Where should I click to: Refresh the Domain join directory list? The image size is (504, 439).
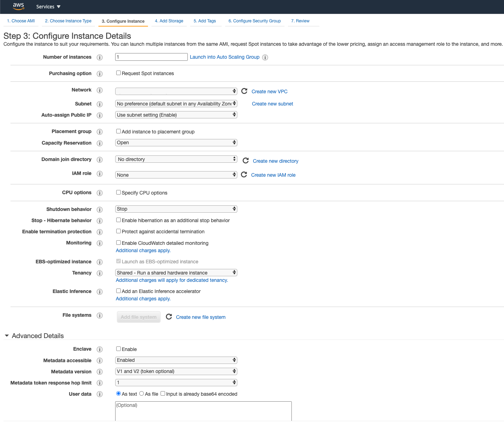[246, 160]
